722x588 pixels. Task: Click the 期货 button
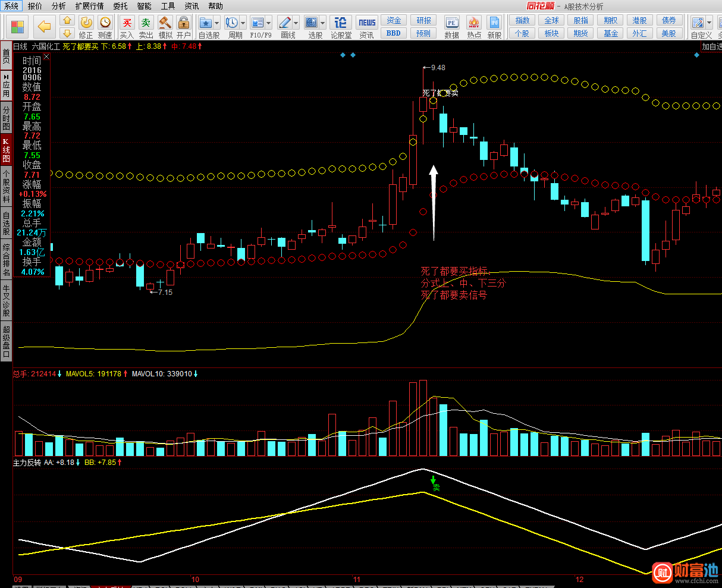coord(581,33)
